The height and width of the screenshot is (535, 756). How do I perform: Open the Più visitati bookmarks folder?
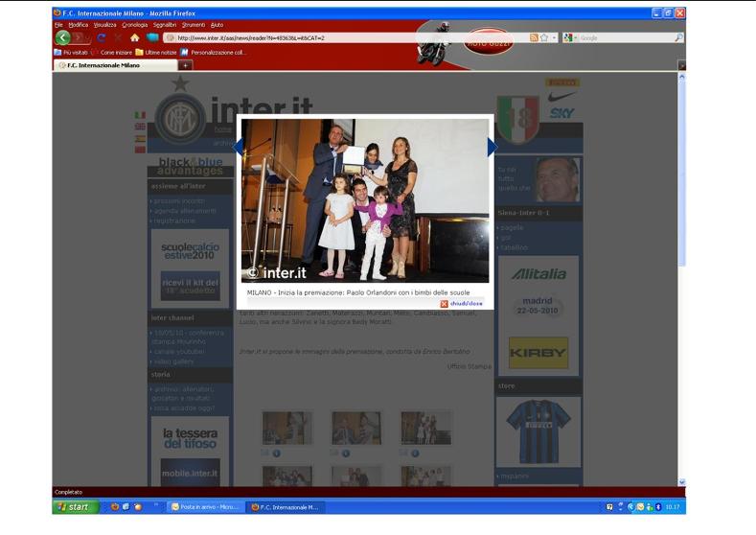71,52
